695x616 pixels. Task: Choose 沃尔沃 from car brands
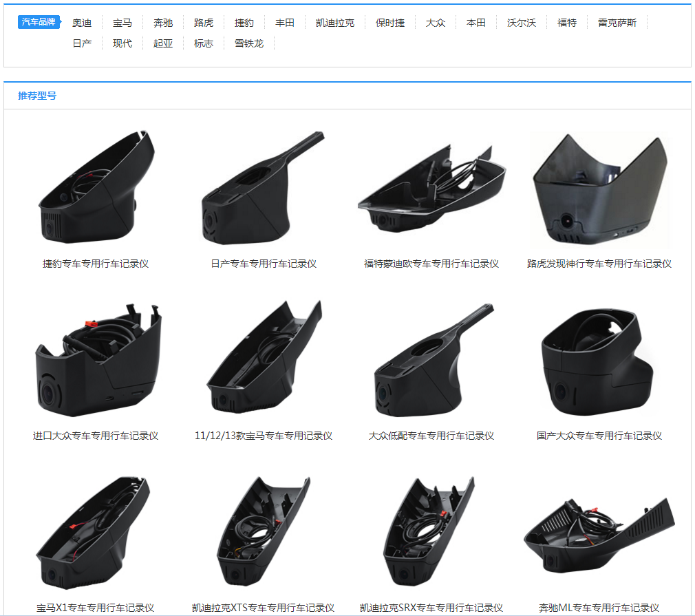tap(522, 23)
